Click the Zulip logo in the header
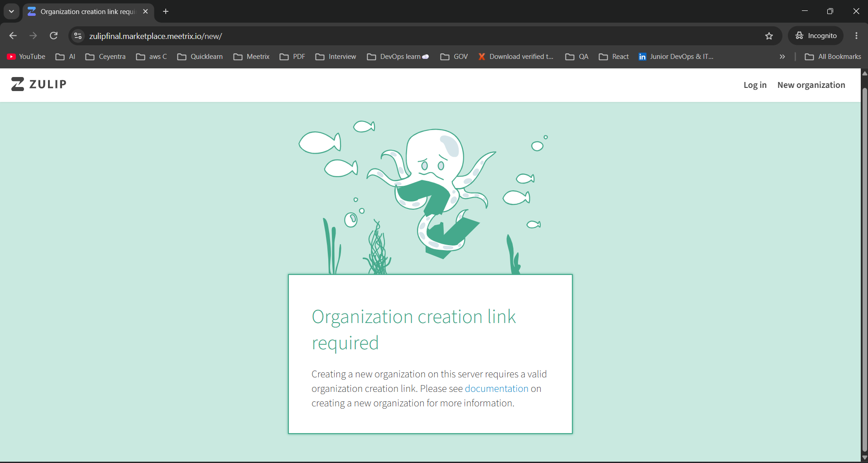 tap(39, 84)
